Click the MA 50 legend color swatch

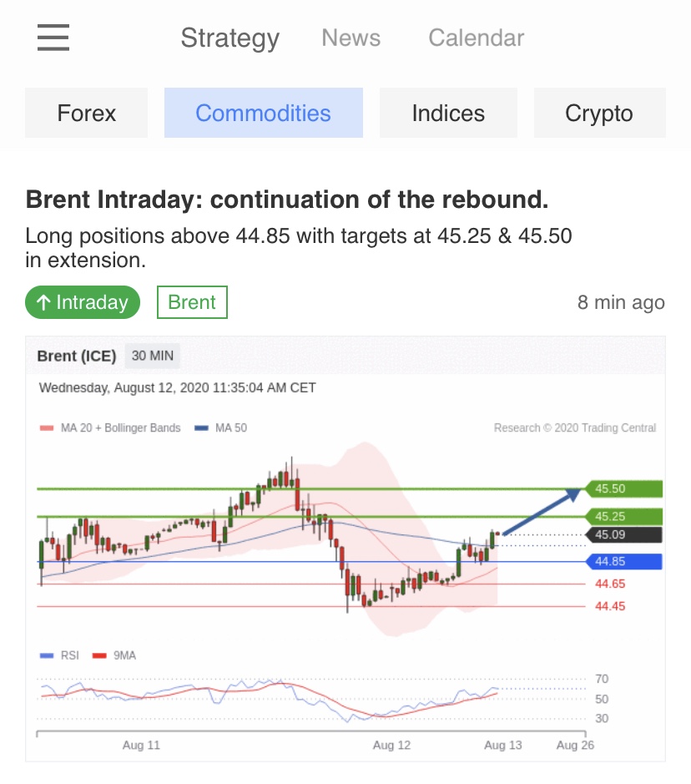coord(201,428)
